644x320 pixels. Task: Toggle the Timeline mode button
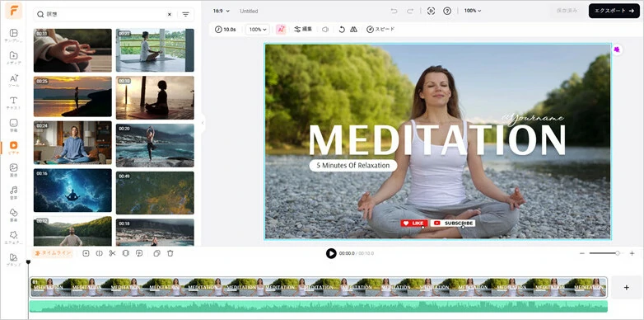tap(53, 253)
